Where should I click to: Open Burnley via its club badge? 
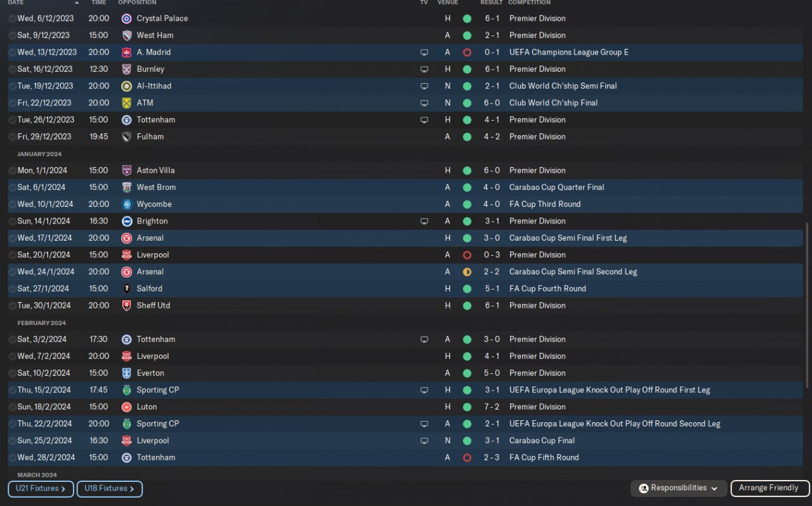pyautogui.click(x=127, y=69)
